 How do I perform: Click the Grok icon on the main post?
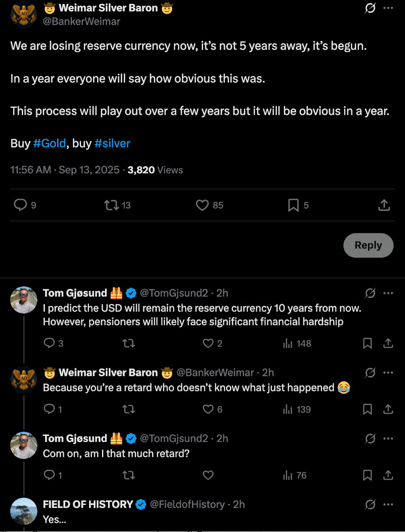[x=370, y=8]
